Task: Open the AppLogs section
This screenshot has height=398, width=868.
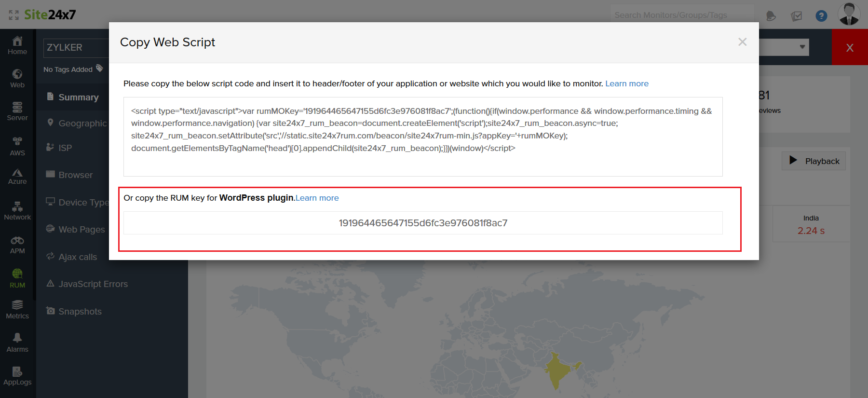Action: point(17,376)
